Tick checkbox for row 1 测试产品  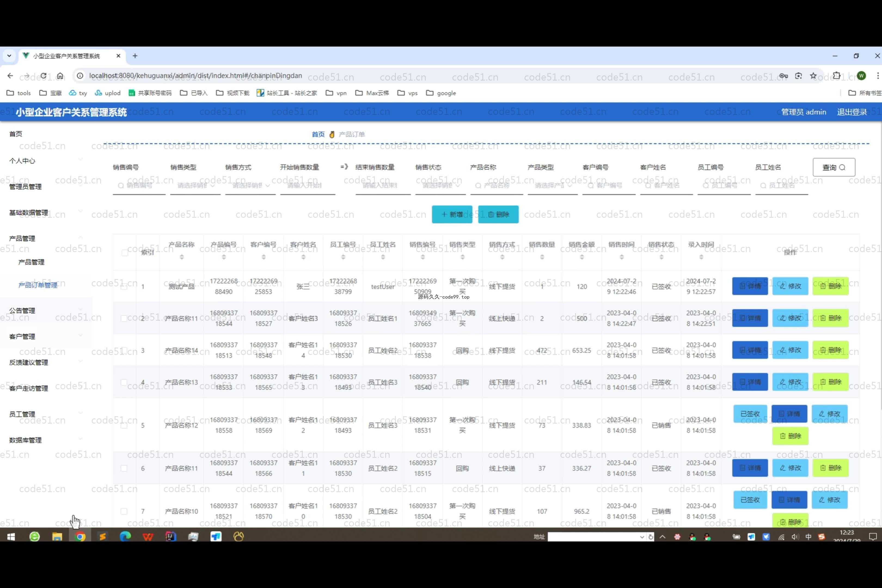tap(124, 286)
